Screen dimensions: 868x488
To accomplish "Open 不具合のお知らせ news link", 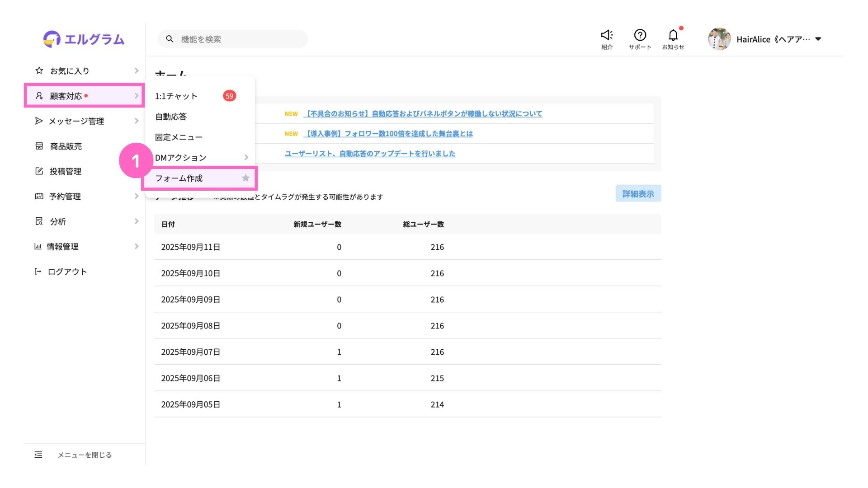I will click(423, 114).
